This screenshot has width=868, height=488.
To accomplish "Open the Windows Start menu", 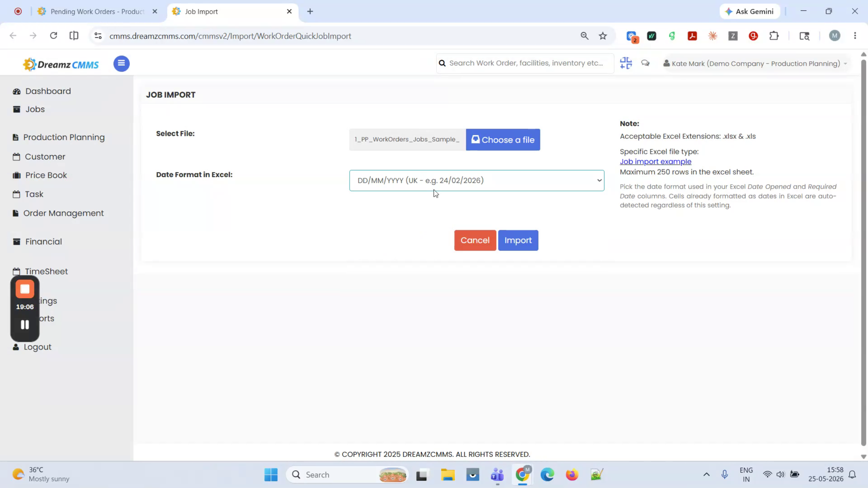I will click(x=271, y=475).
